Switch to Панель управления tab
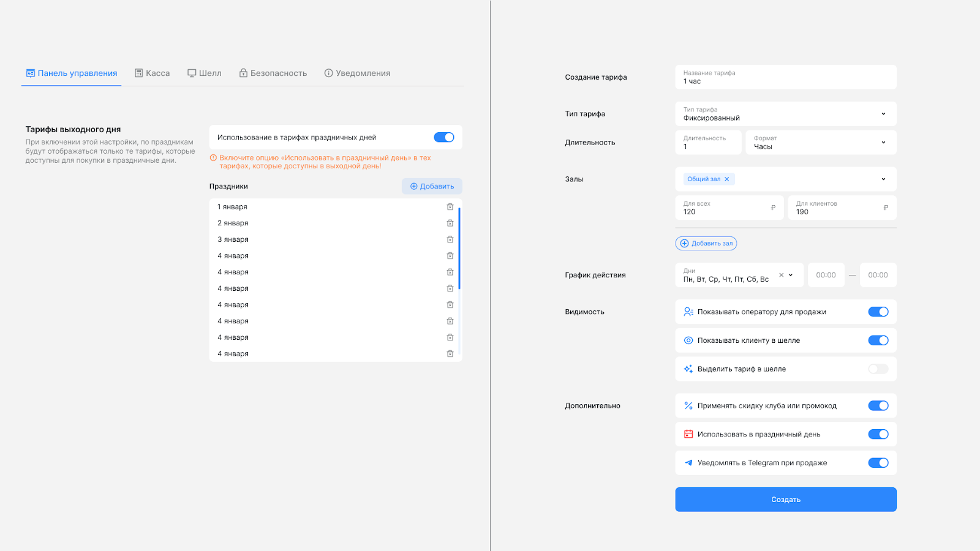The height and width of the screenshot is (551, 980). point(71,73)
